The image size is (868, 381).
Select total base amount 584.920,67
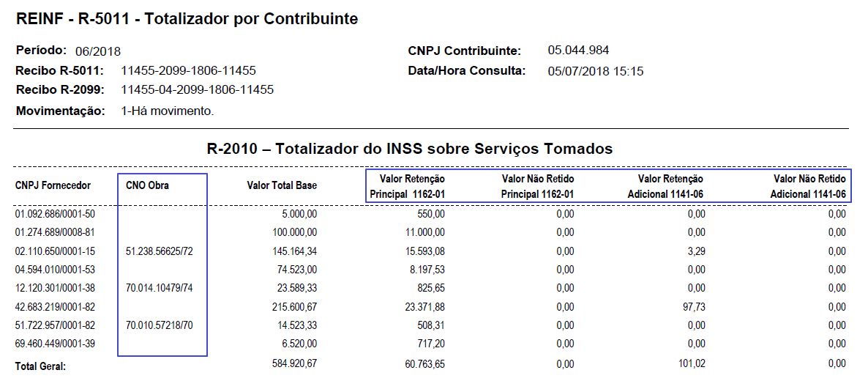pos(292,364)
